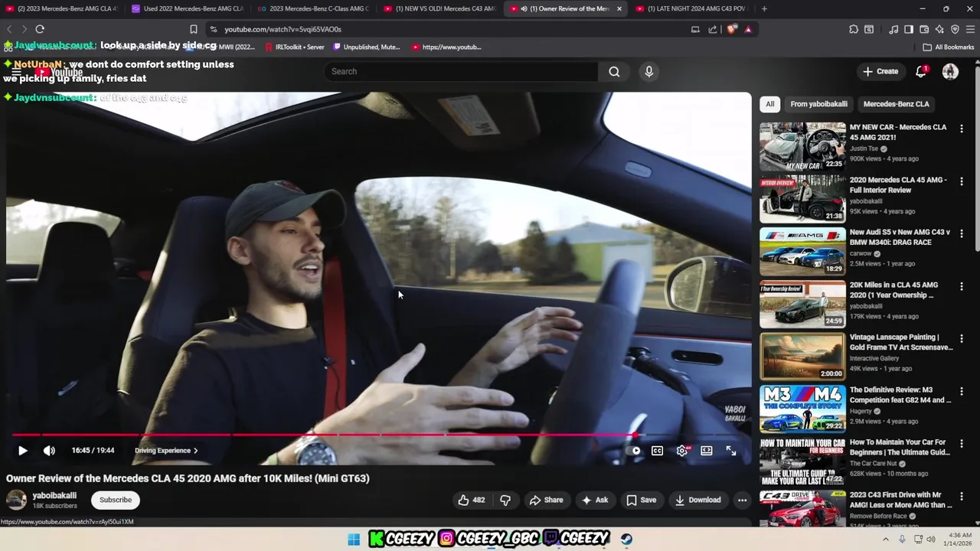
Task: Open YouTube notifications bell
Action: pyautogui.click(x=921, y=71)
